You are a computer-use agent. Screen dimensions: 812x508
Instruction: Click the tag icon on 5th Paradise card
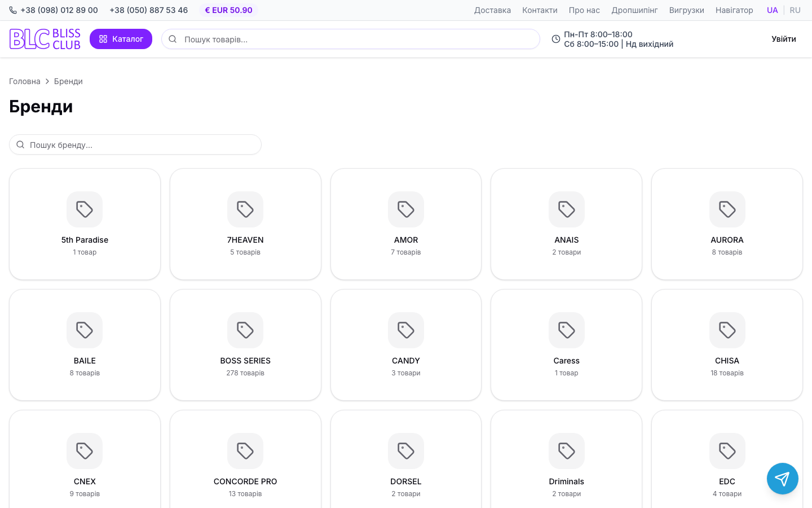85,209
